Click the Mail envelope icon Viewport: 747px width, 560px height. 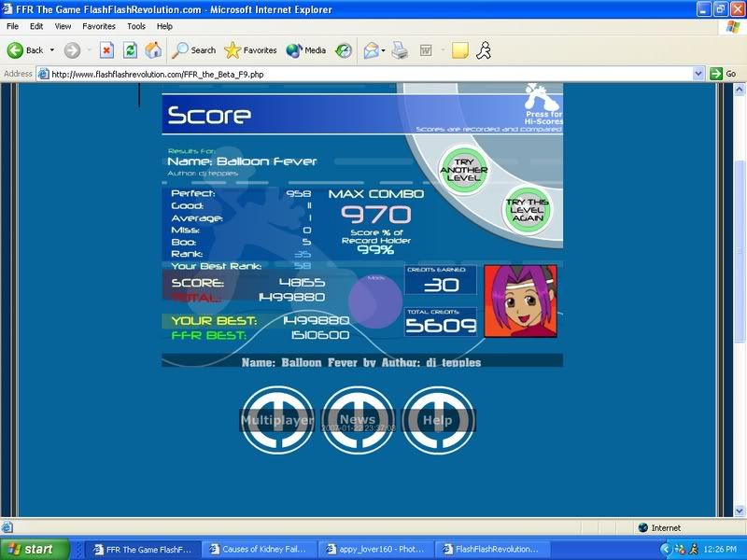pyautogui.click(x=371, y=50)
